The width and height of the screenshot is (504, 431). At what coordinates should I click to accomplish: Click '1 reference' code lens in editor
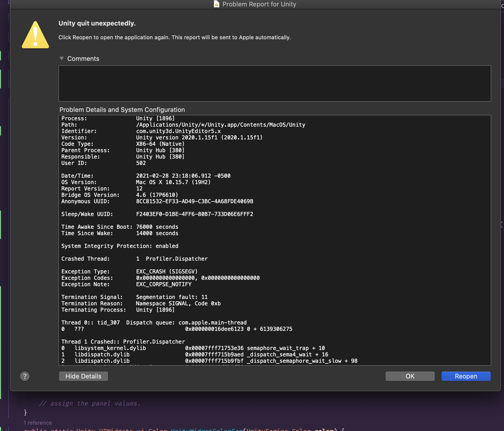38,423
